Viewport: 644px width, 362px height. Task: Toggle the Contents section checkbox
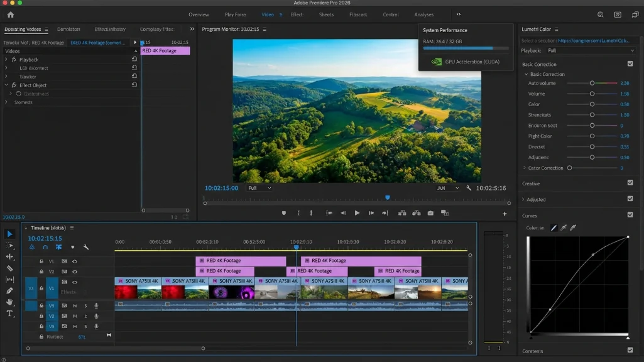pyautogui.click(x=630, y=350)
